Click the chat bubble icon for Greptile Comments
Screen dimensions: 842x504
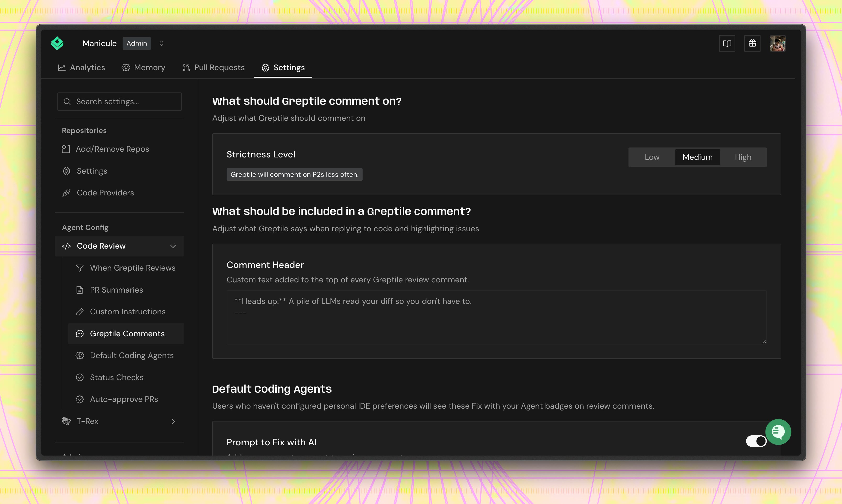pos(80,334)
